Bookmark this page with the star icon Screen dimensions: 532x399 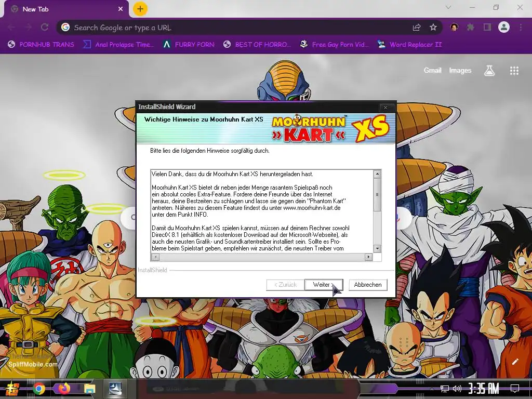(433, 28)
